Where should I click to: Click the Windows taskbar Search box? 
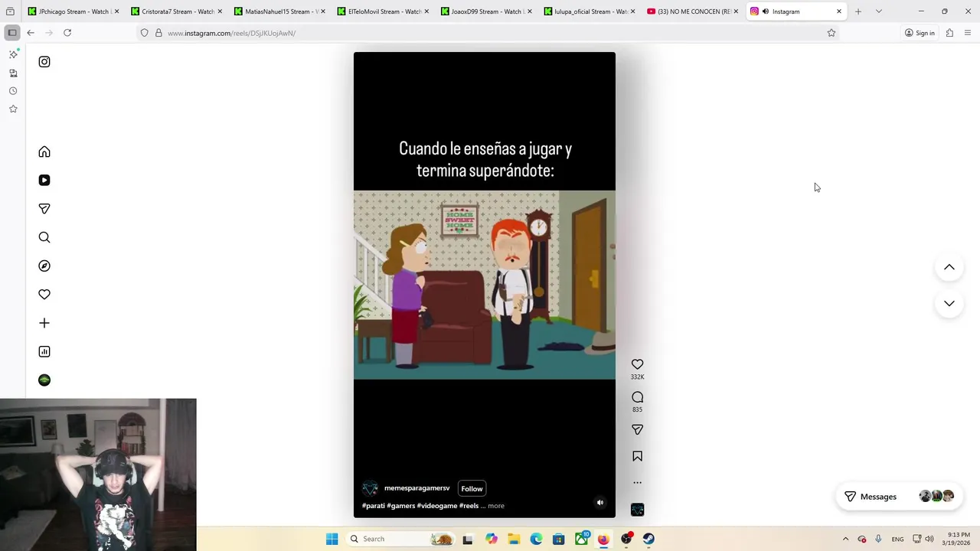click(400, 539)
